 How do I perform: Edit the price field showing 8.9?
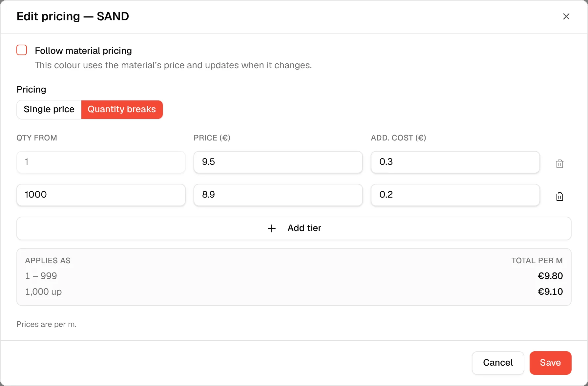click(x=278, y=195)
